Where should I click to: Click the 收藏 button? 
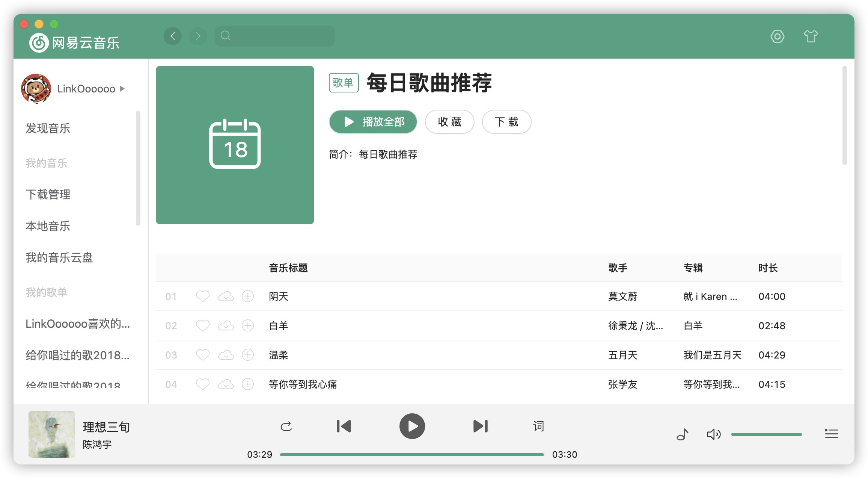pos(450,122)
